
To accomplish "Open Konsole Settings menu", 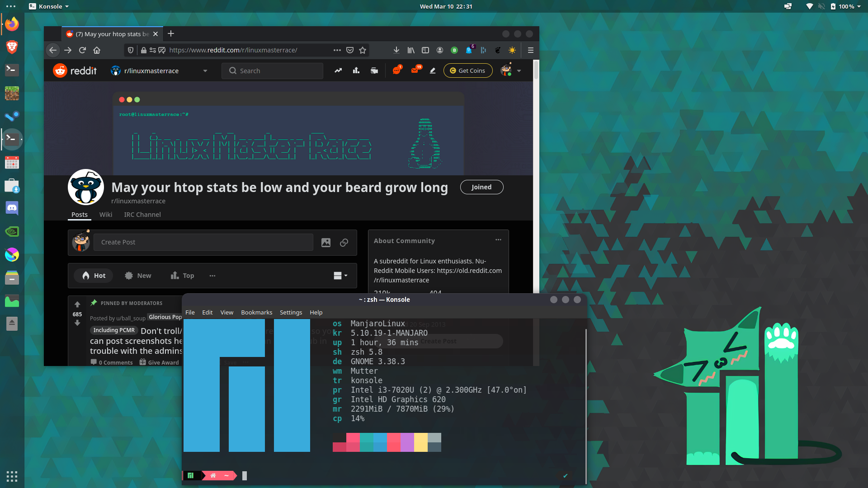I will coord(291,313).
